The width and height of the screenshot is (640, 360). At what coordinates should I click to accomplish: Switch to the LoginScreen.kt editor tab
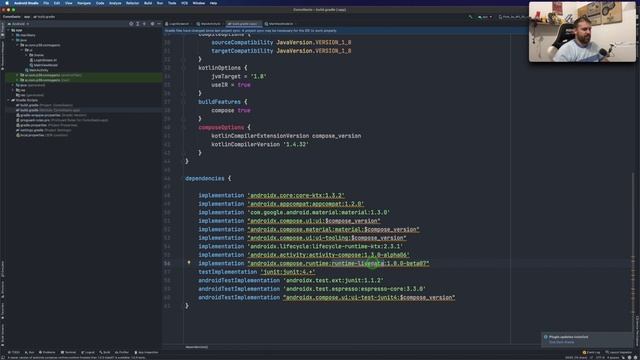[179, 24]
